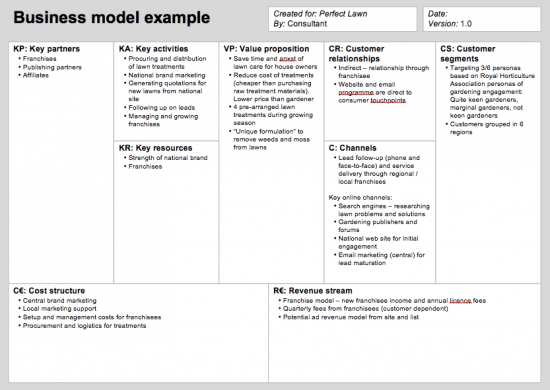Select the 'Publishing partners' bullet item
Screen dimensions: 550x390
pyautogui.click(x=52, y=67)
